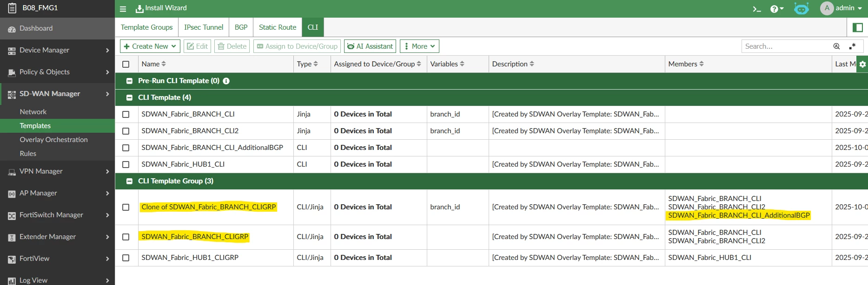This screenshot has width=868, height=285.
Task: Click the AI Assistant button
Action: tap(370, 46)
